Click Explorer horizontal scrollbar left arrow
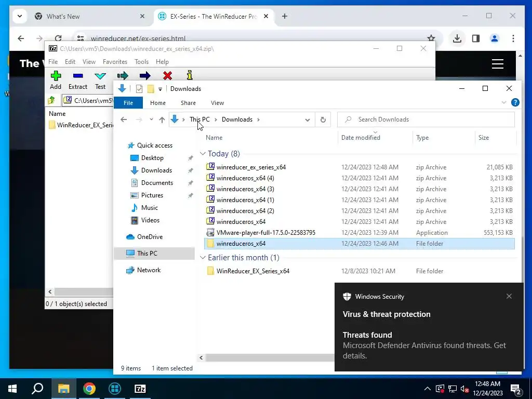The image size is (532, 399). pos(201,357)
